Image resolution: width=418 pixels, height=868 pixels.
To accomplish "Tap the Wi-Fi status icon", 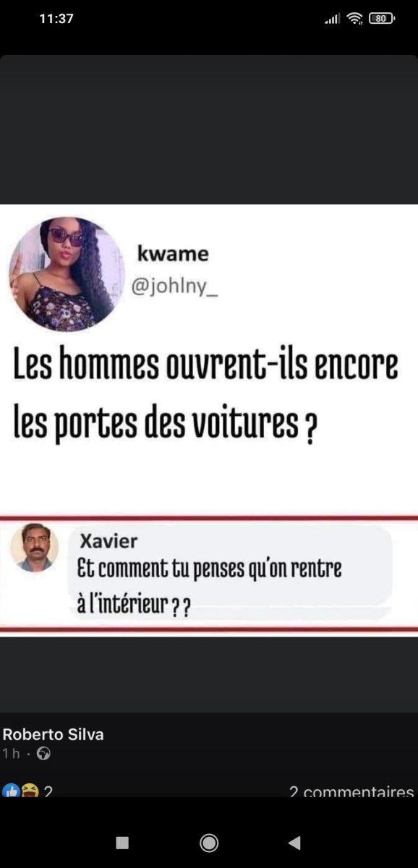I will [354, 19].
